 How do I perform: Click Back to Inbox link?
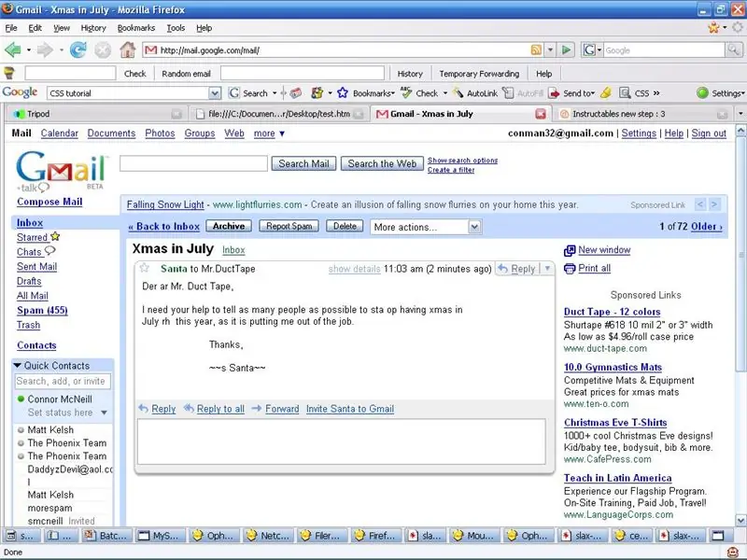click(164, 227)
